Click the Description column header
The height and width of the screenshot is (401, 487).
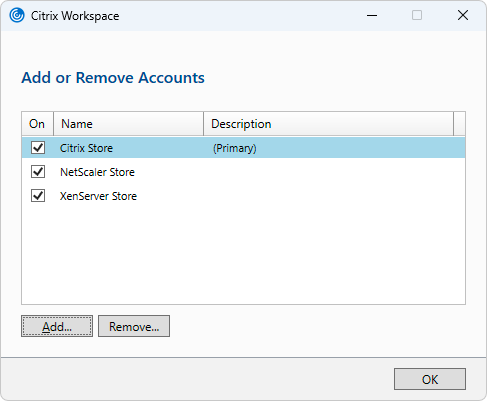point(328,124)
